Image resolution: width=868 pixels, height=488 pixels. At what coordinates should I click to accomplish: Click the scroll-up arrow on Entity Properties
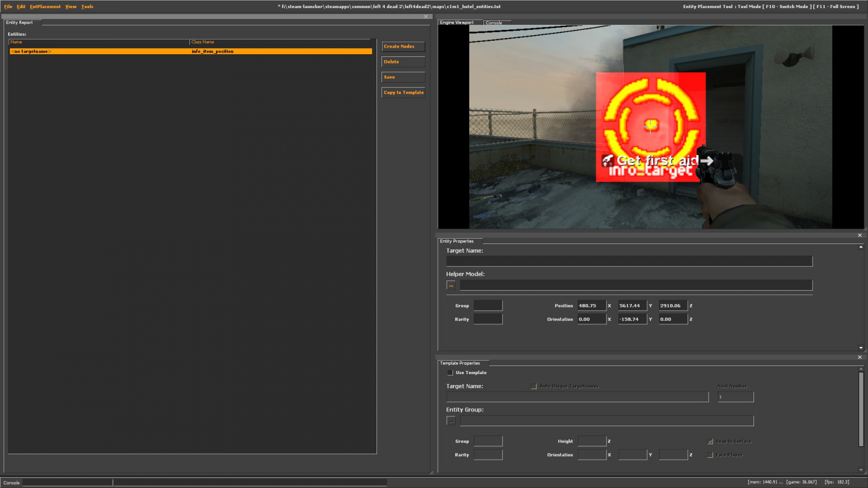[x=860, y=247]
